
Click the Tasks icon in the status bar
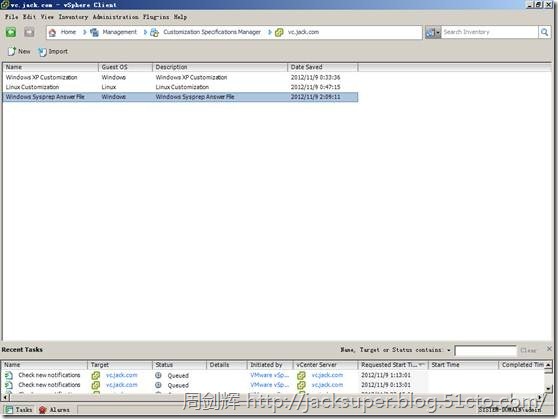pyautogui.click(x=9, y=410)
